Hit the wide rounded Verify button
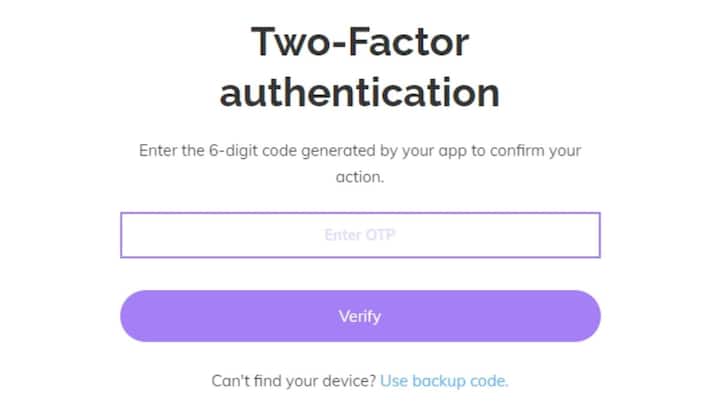Image resolution: width=720 pixels, height=405 pixels. [x=360, y=317]
